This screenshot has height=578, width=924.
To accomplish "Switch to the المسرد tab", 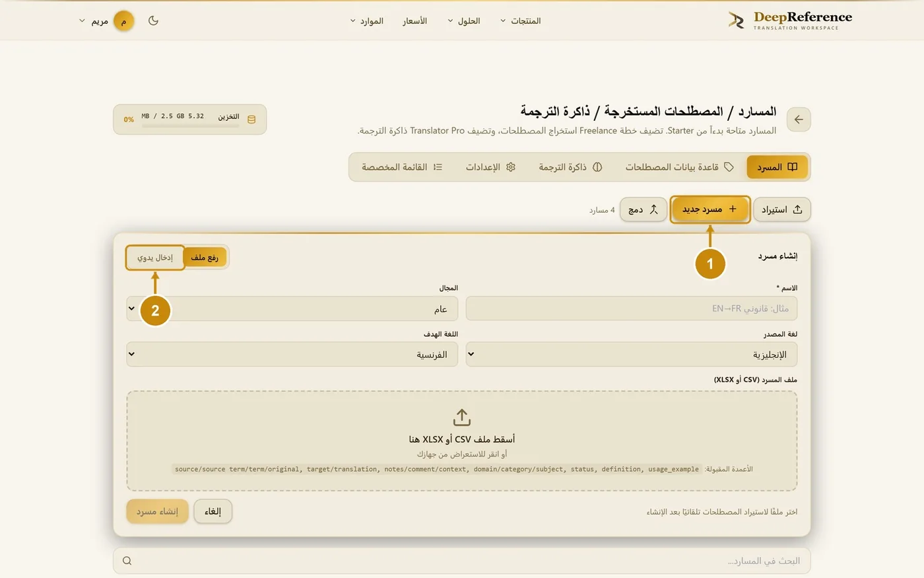I will (x=777, y=167).
